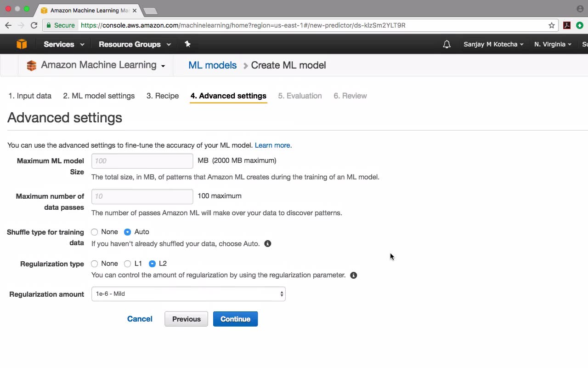
Task: Click the AWS console home cube icon
Action: 22,44
